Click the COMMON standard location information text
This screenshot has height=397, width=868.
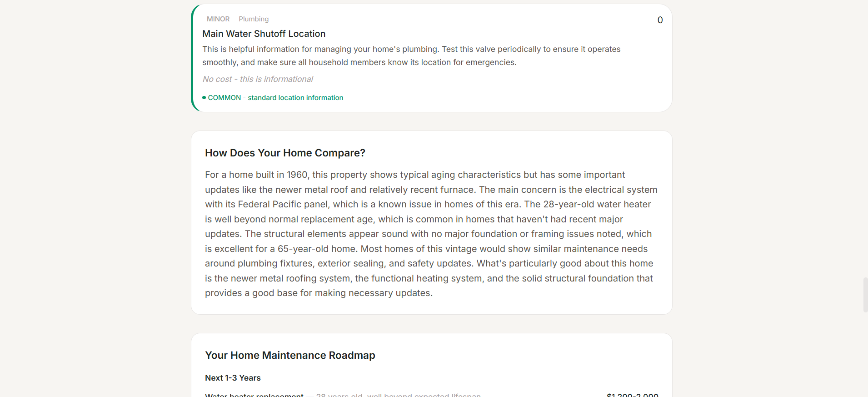[x=275, y=98]
